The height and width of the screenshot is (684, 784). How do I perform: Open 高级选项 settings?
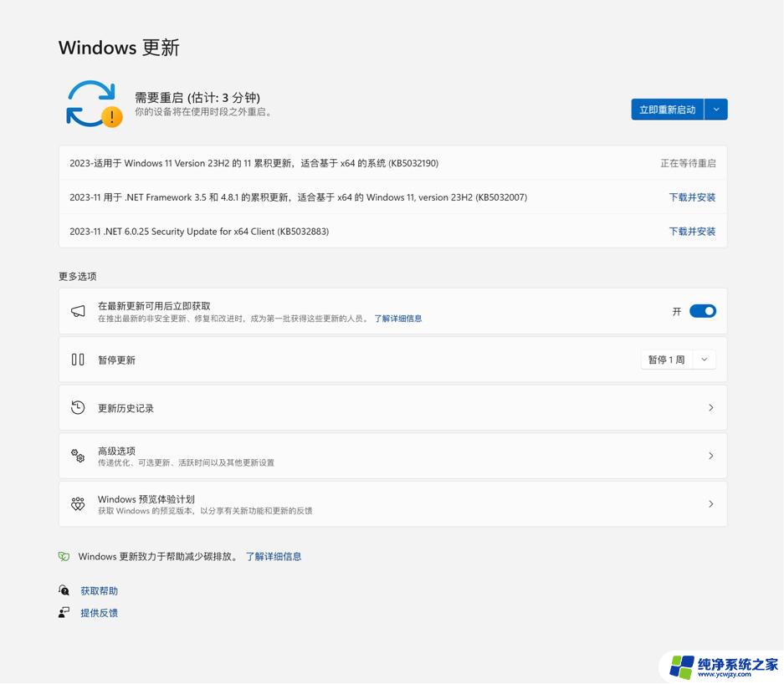[393, 456]
